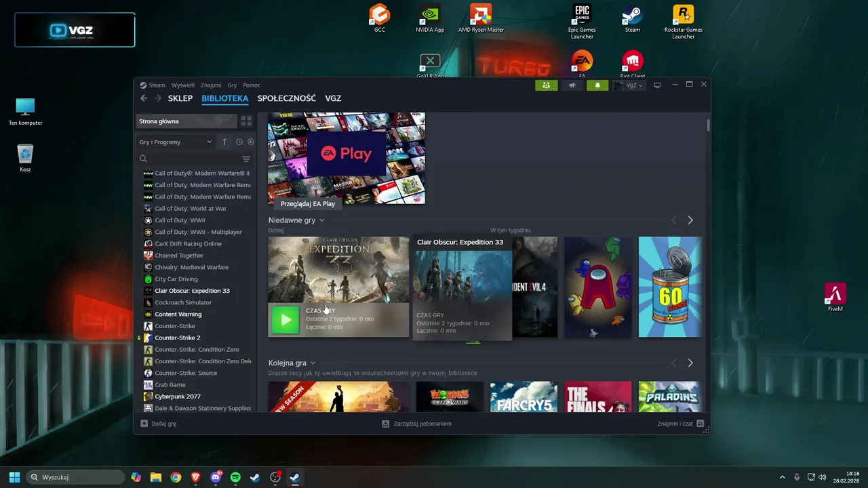The width and height of the screenshot is (868, 488).
Task: Open Steam announcements megaphone icon
Action: (x=572, y=85)
